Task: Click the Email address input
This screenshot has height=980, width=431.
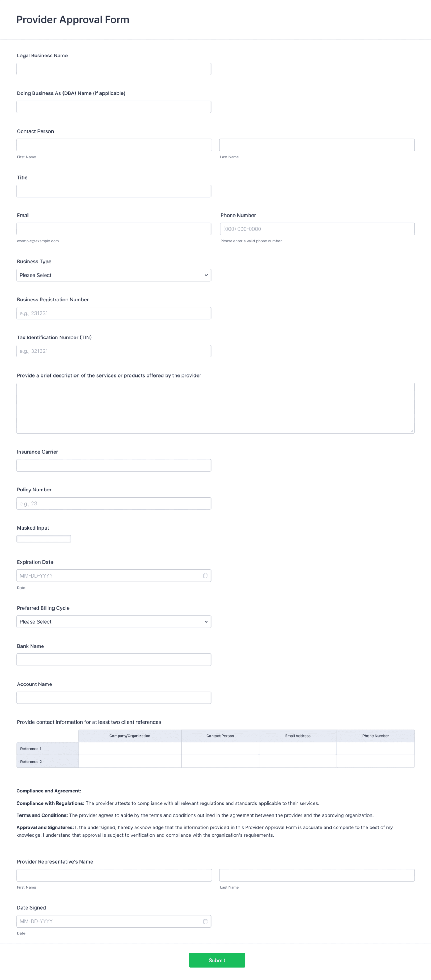Action: pyautogui.click(x=114, y=228)
